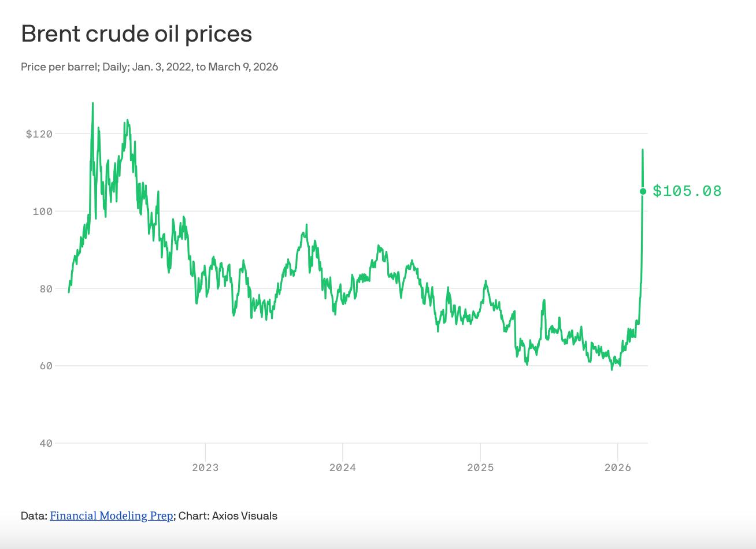Click the 80 y-axis label
Viewport: 756px width, 549px height.
pyautogui.click(x=46, y=289)
